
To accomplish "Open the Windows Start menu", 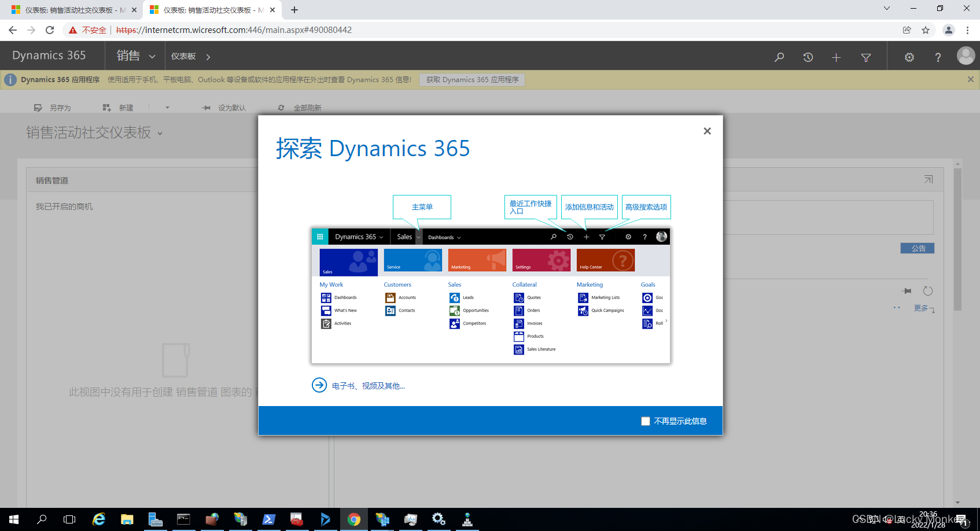I will (x=14, y=519).
